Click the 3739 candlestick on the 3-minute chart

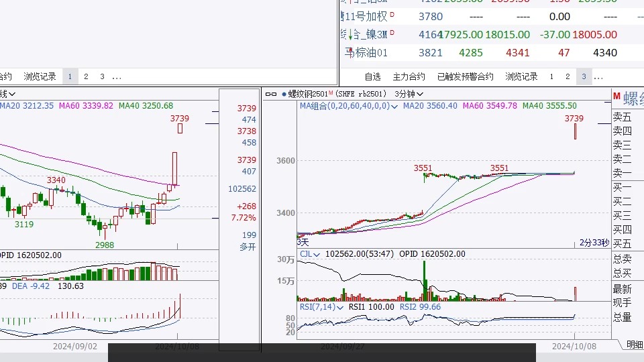click(x=575, y=130)
